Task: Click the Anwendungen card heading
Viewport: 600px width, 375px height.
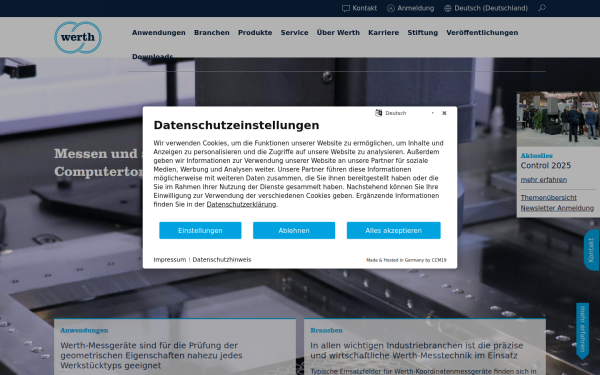Action: (x=84, y=331)
